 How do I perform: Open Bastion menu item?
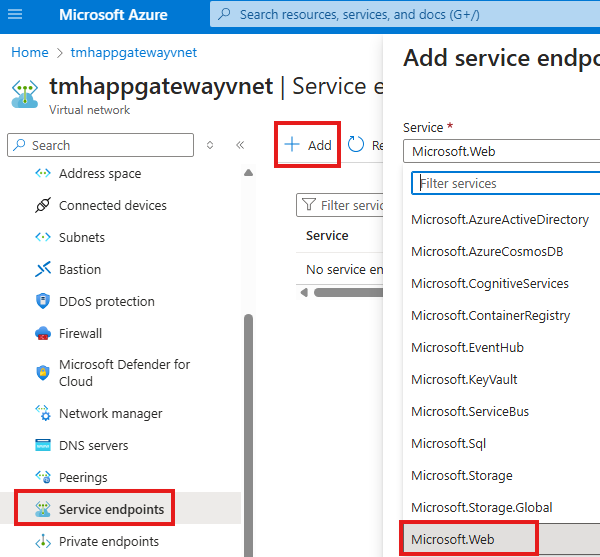pos(80,270)
